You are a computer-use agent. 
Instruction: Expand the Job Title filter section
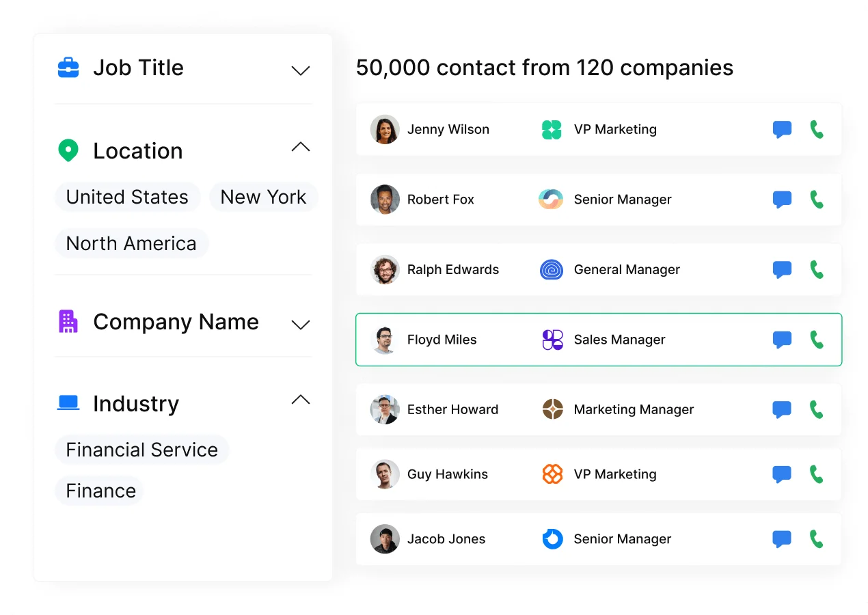[x=300, y=69]
